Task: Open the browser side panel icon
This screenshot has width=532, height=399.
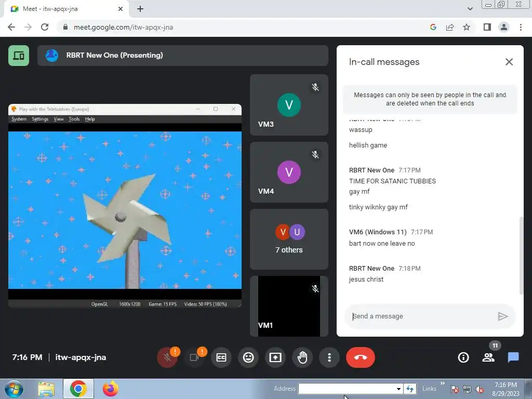Action: click(x=487, y=27)
